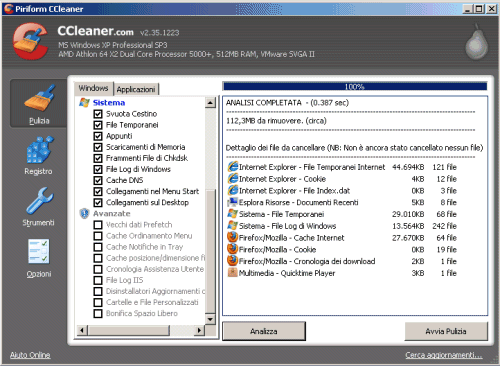This screenshot has height=366, width=500.
Task: Select the Avanzate group header
Action: tap(112, 213)
